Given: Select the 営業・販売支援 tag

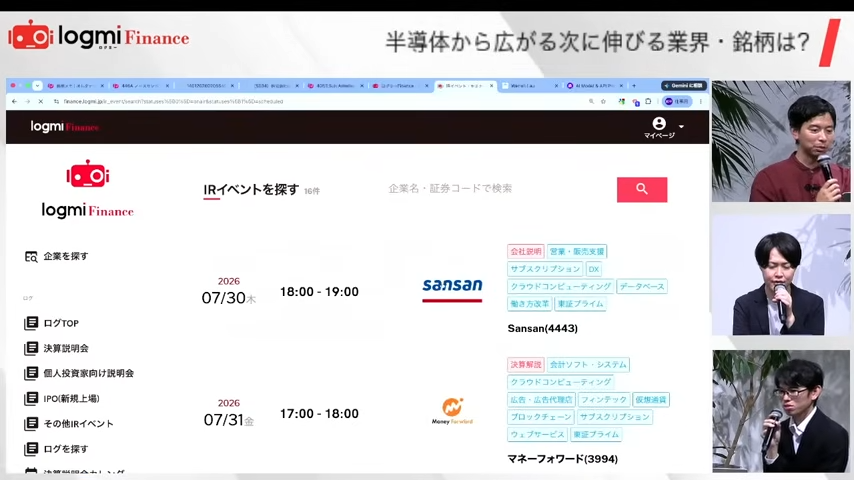Looking at the screenshot, I should click(x=577, y=251).
